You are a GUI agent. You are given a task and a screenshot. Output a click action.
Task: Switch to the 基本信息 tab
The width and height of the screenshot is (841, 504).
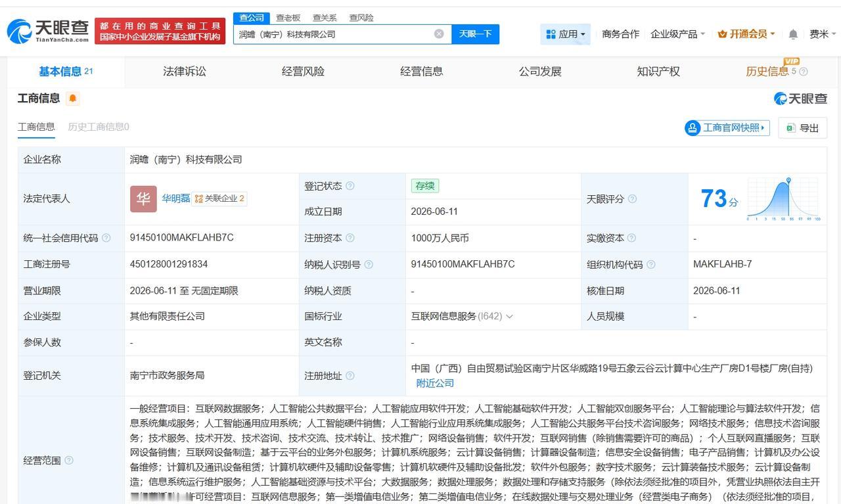[x=66, y=72]
